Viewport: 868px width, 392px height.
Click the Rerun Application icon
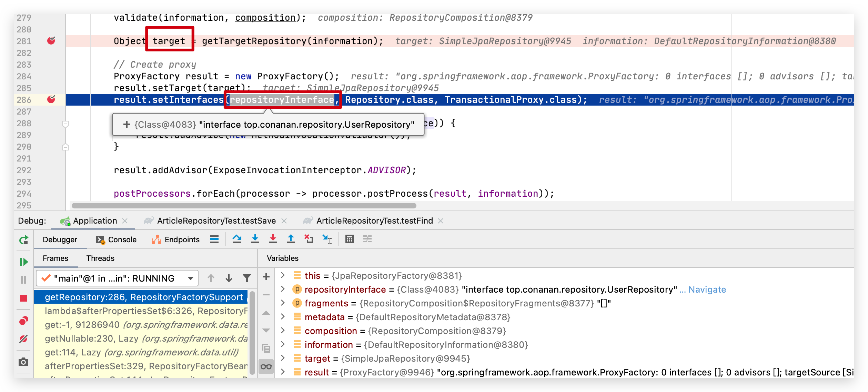(x=23, y=240)
